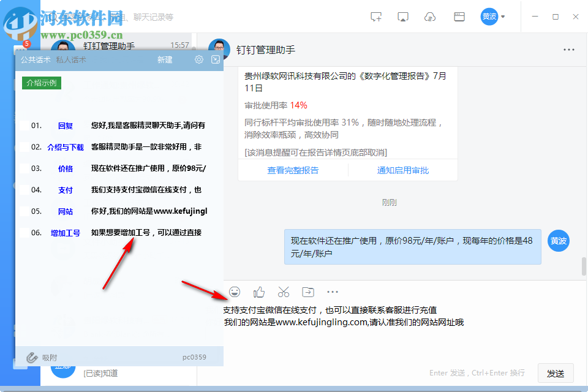
Task: Click the send file icon in input toolbar
Action: [x=308, y=292]
